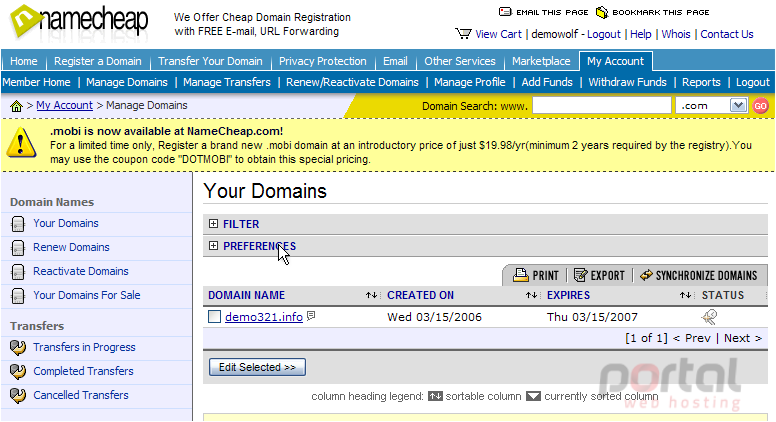This screenshot has height=422, width=776.
Task: Open the Transfer Your Domain tab
Action: (x=210, y=61)
